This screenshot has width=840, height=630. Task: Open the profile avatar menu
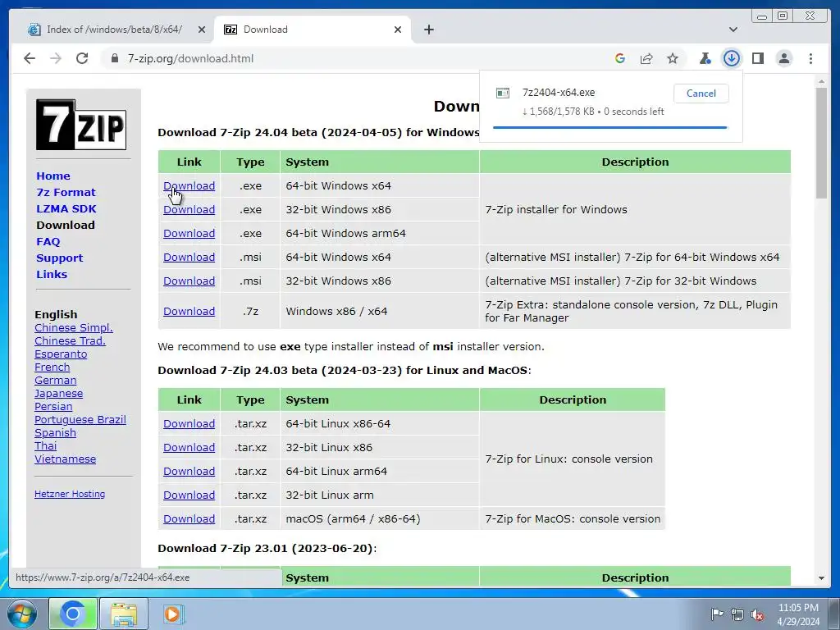tap(783, 58)
